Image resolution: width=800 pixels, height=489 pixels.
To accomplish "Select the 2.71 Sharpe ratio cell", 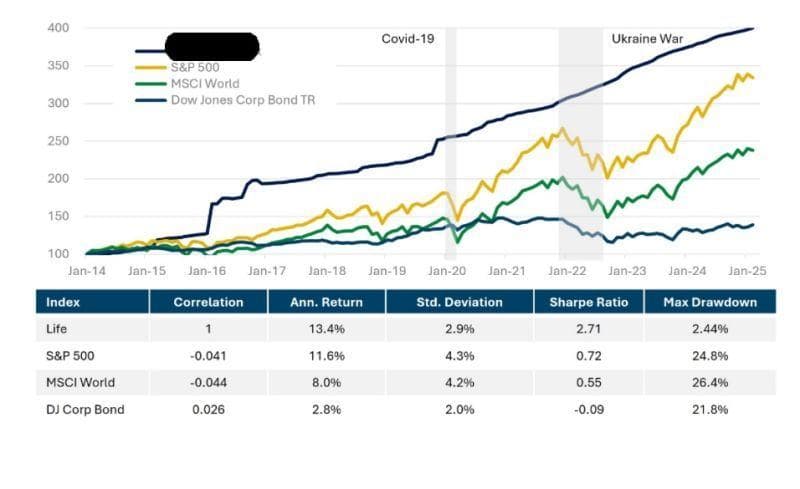I will tap(586, 327).
